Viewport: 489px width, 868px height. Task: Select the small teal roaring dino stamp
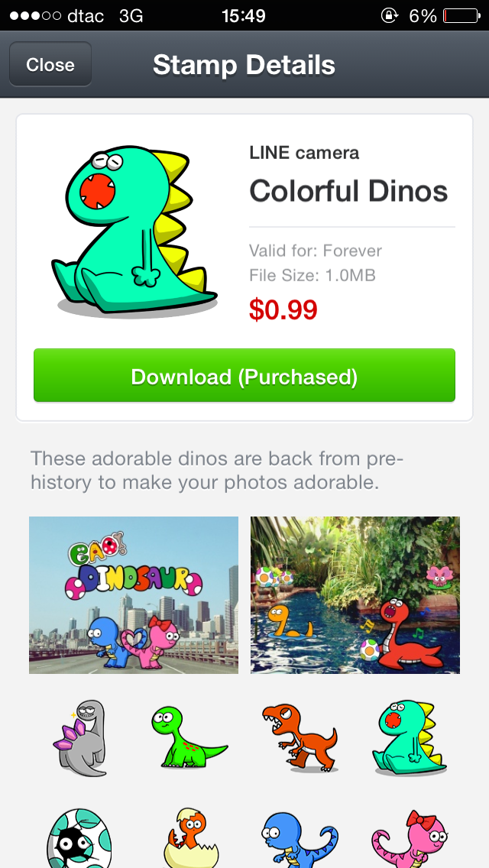tap(410, 738)
